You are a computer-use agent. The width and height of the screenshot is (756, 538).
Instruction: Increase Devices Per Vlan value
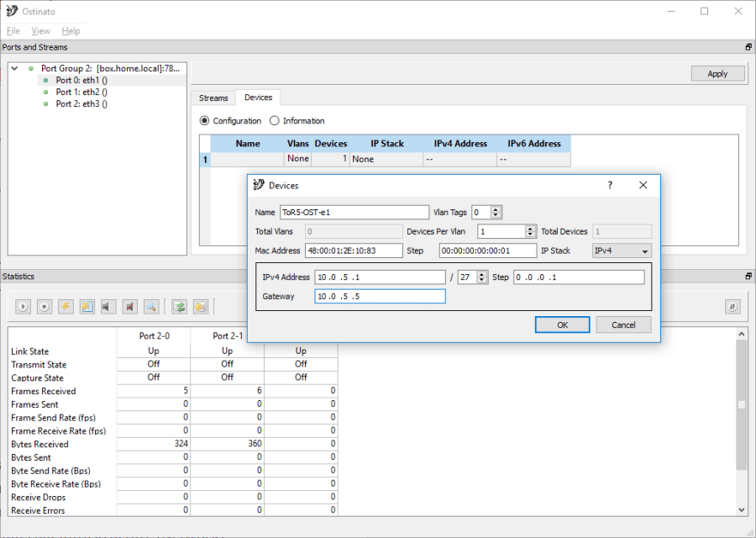(530, 228)
